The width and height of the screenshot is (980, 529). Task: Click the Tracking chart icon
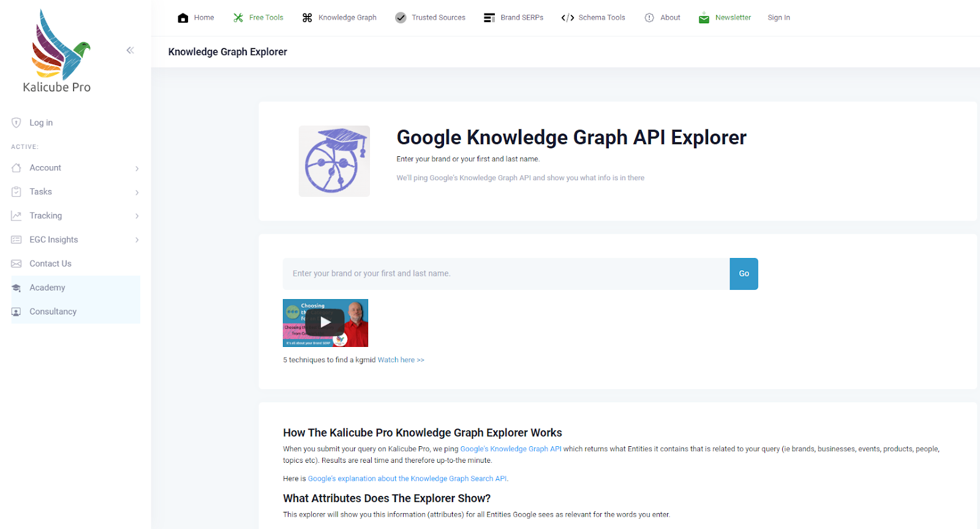point(17,216)
